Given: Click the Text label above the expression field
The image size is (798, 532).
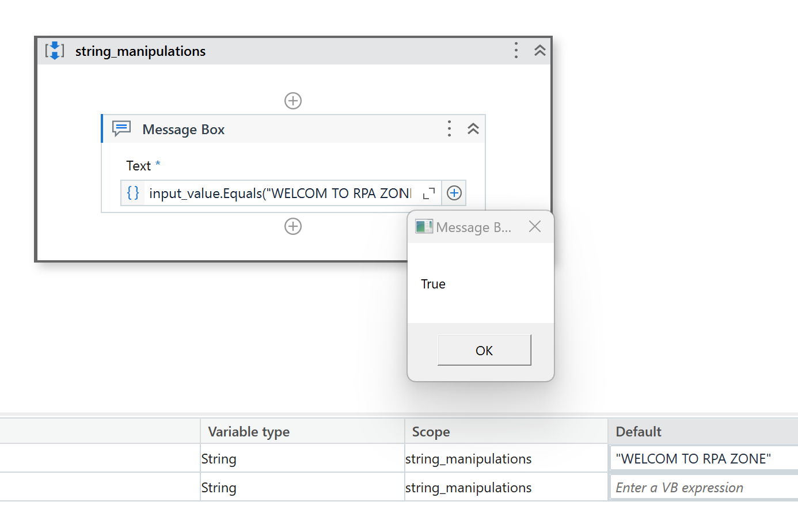Looking at the screenshot, I should [x=138, y=165].
